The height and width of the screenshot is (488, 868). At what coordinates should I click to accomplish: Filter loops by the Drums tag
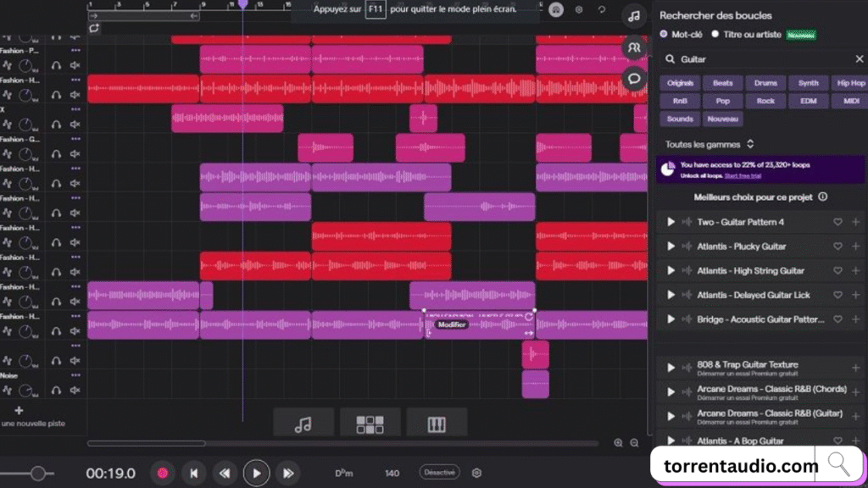pyautogui.click(x=765, y=83)
